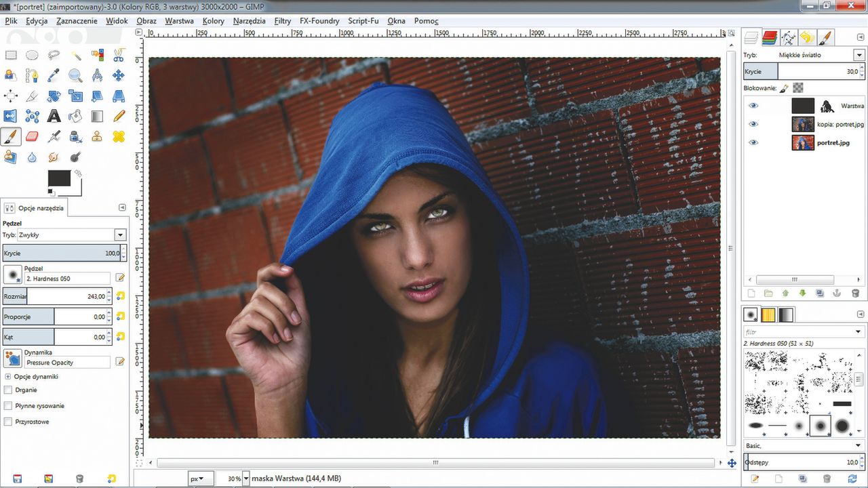Open the brush filtr dropdown

coord(859,332)
